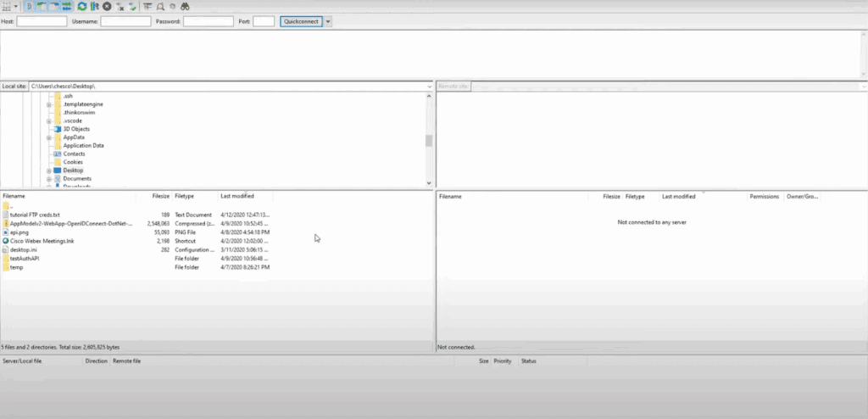This screenshot has width=868, height=419.
Task: Open Quickconnect history dropdown arrow
Action: tap(328, 21)
